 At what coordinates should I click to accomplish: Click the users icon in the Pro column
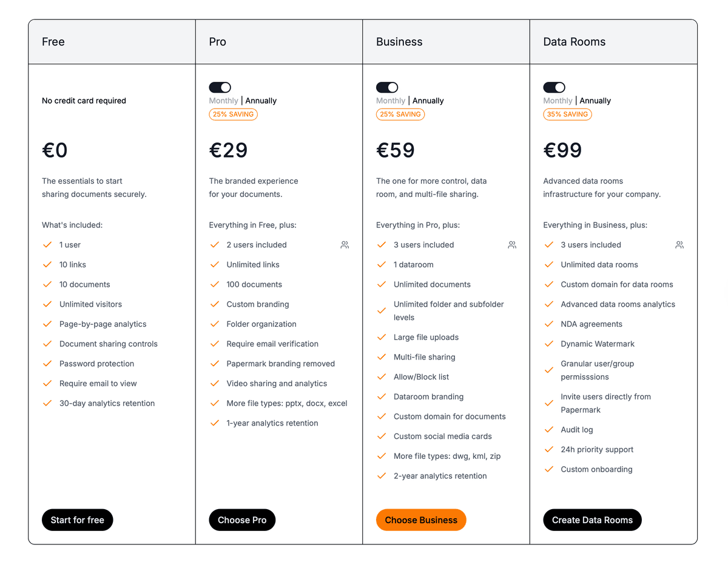point(344,244)
